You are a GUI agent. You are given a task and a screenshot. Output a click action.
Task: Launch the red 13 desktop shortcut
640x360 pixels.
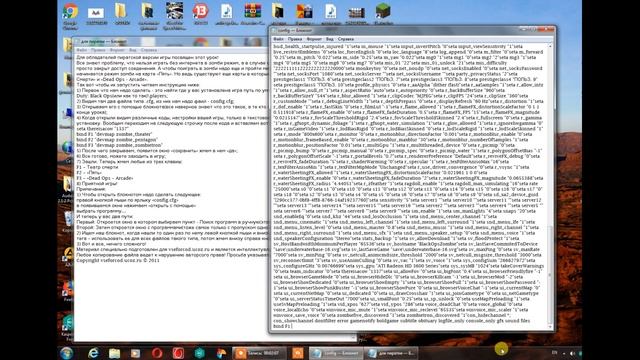pyautogui.click(x=200, y=11)
